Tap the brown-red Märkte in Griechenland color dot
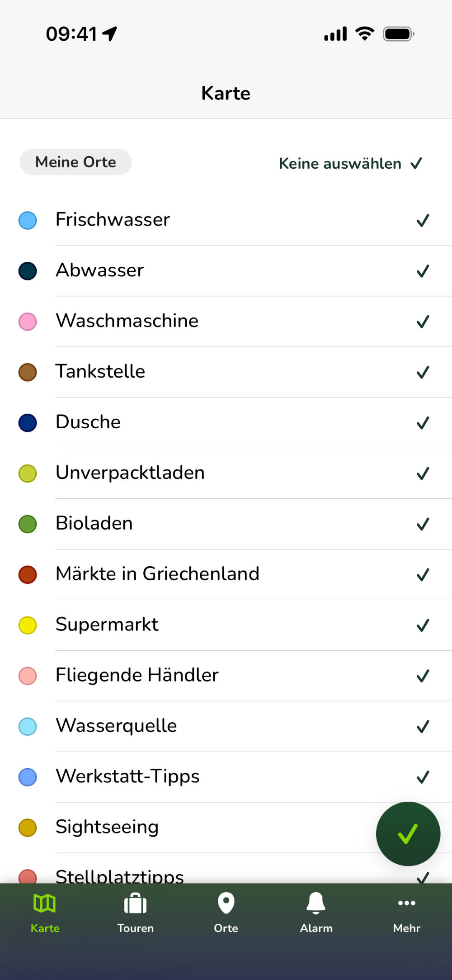Screen dimensions: 452x980 pos(28,575)
